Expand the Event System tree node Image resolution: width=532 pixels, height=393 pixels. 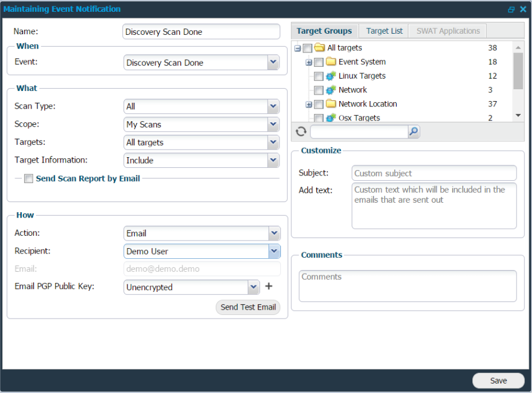point(309,61)
